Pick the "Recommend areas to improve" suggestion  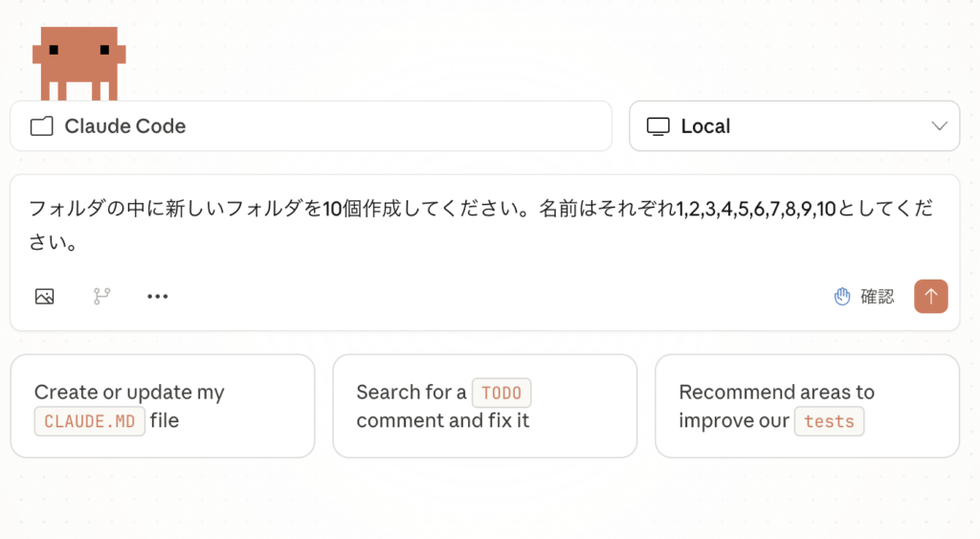[x=807, y=406]
